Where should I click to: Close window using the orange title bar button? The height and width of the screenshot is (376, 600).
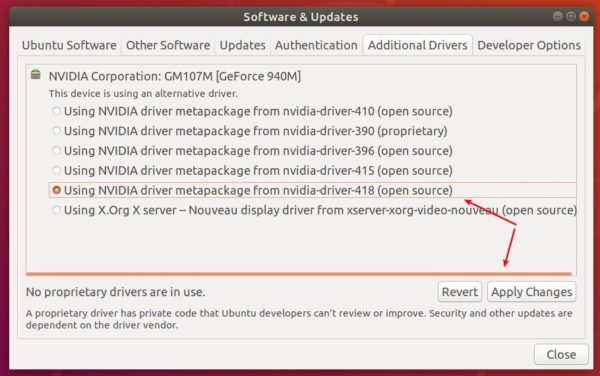584,16
